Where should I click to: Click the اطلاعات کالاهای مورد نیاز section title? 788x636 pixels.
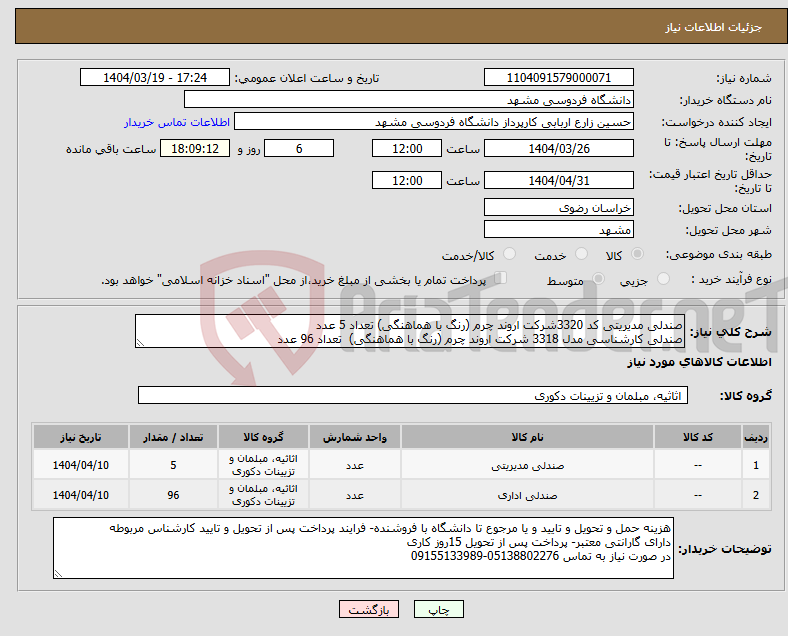(699, 362)
